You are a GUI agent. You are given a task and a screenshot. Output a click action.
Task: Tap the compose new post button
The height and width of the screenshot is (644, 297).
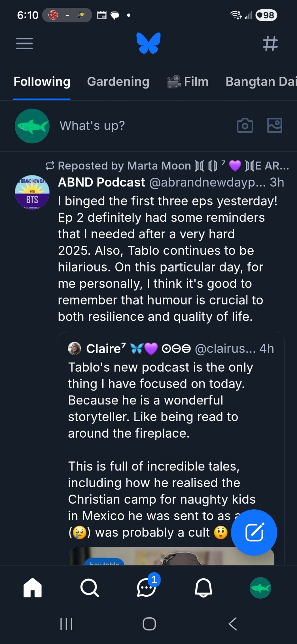coord(254,532)
